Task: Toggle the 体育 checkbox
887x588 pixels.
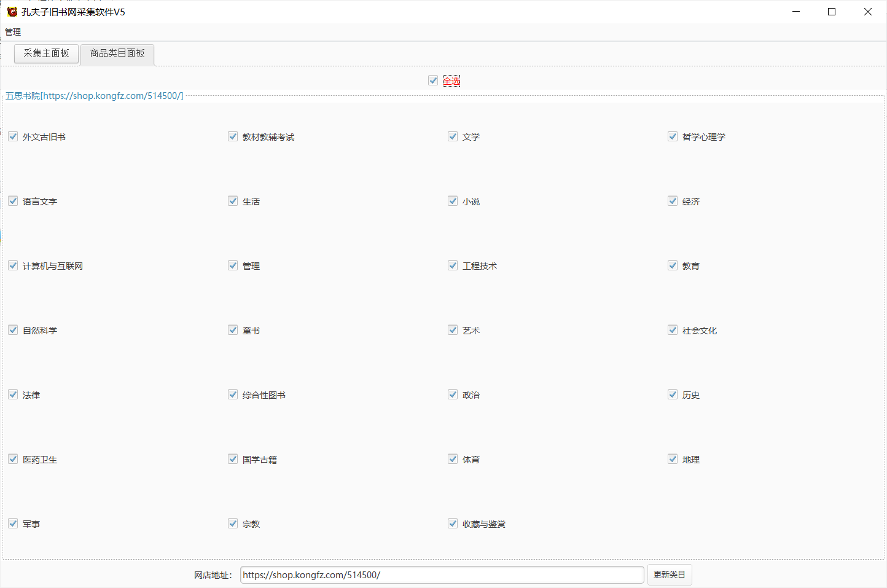Action: point(453,459)
